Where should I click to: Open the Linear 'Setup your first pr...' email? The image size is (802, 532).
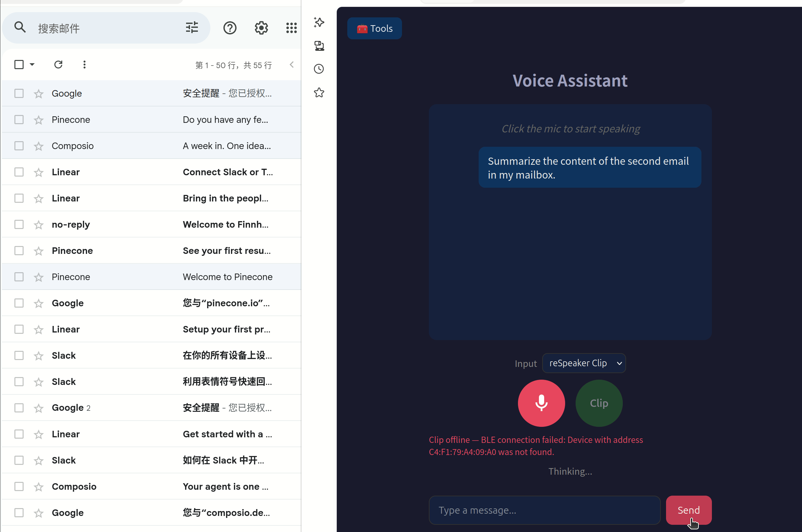click(x=151, y=329)
